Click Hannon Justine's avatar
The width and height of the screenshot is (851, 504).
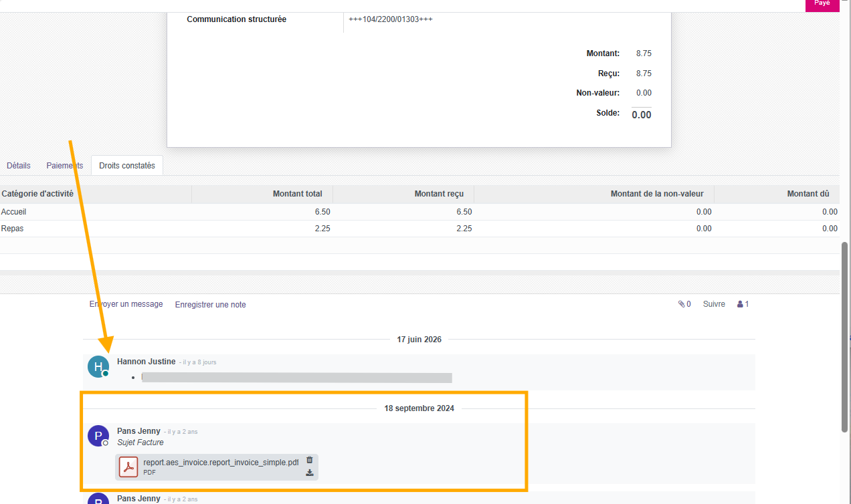pyautogui.click(x=98, y=366)
